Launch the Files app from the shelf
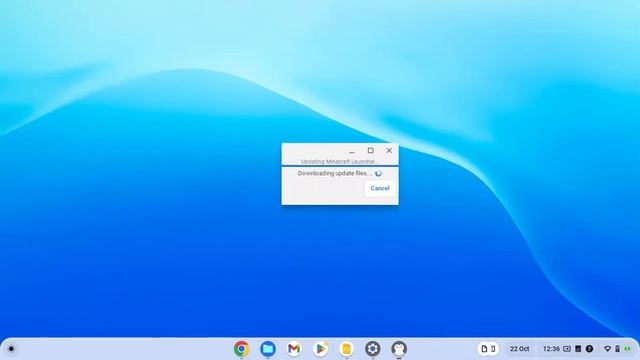The width and height of the screenshot is (640, 360). point(268,349)
